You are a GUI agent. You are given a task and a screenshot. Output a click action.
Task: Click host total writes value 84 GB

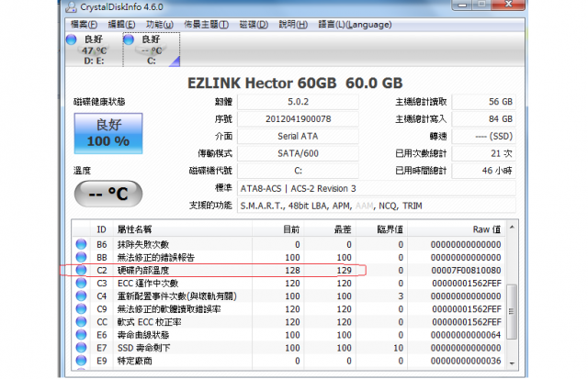[484, 119]
